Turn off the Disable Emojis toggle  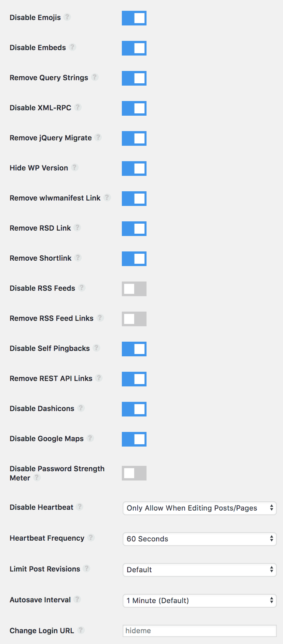pyautogui.click(x=134, y=18)
